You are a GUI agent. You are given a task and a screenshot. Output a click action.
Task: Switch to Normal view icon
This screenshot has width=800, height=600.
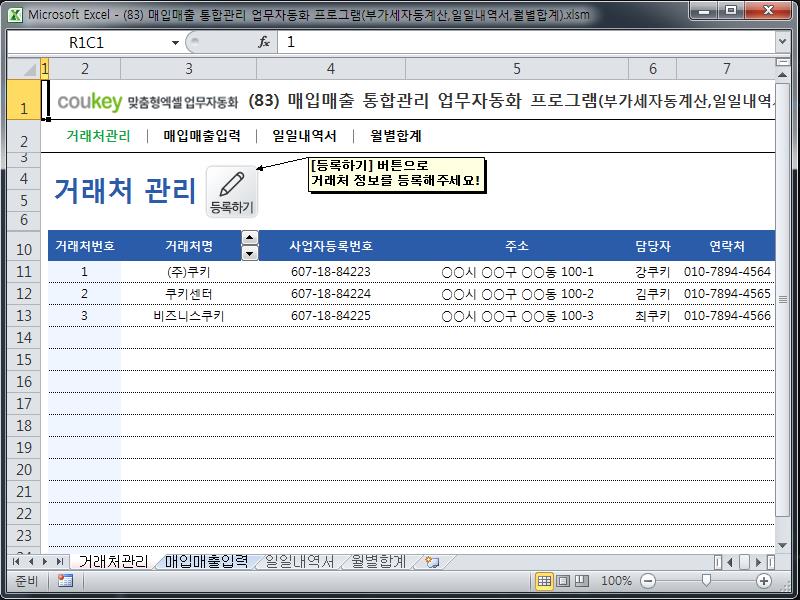tap(544, 581)
